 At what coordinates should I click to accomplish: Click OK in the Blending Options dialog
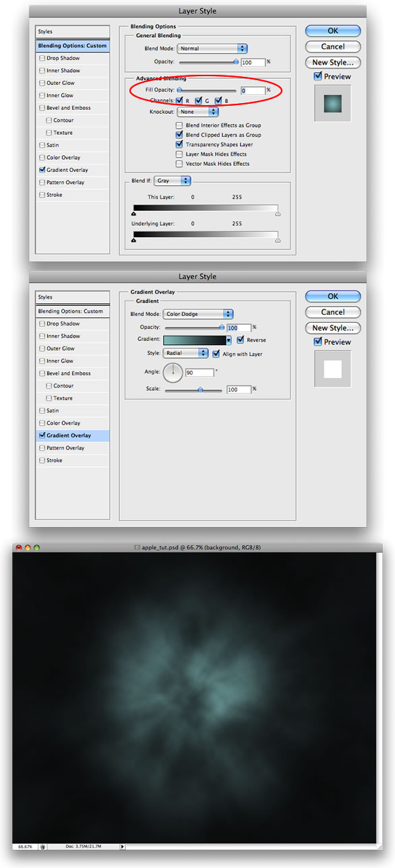(x=333, y=31)
